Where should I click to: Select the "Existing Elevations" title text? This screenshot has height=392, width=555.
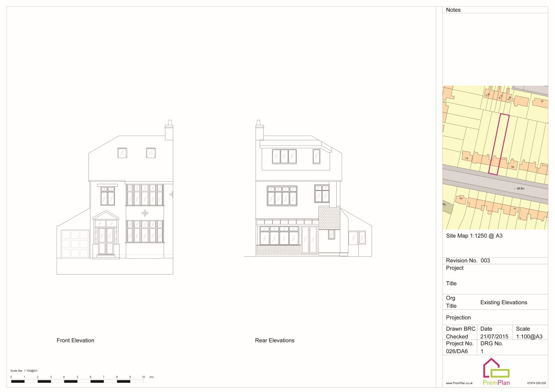click(x=503, y=303)
